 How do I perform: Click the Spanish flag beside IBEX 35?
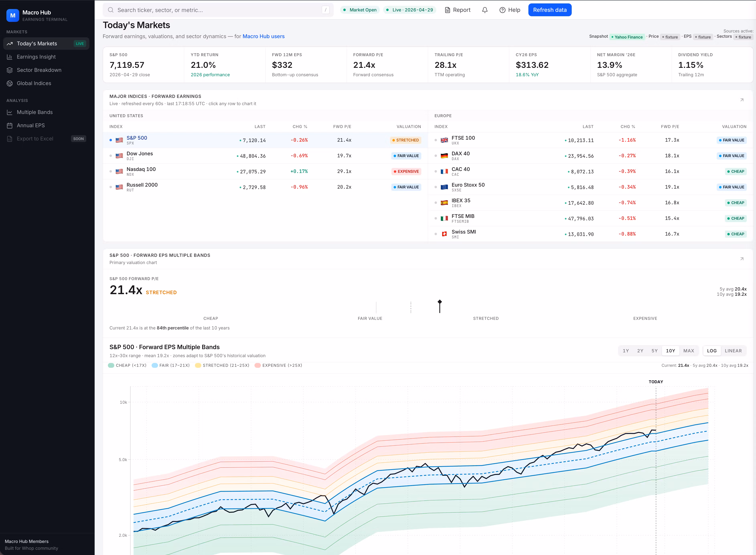tap(444, 203)
